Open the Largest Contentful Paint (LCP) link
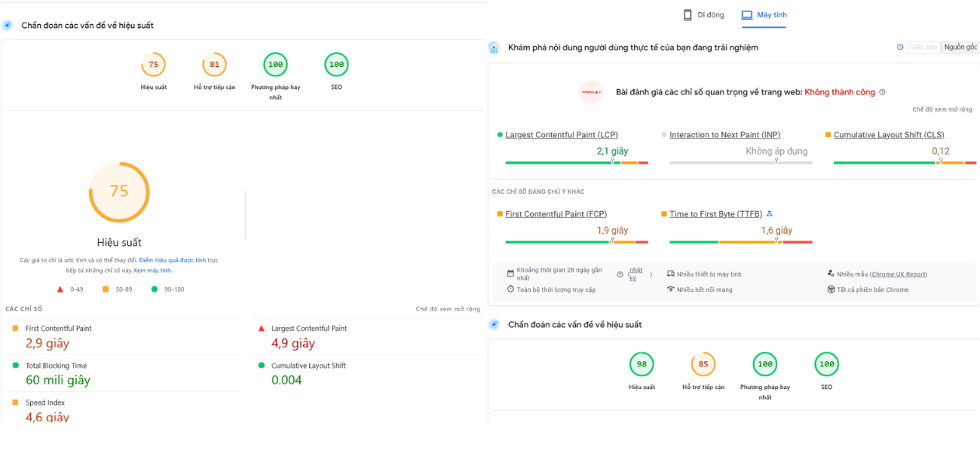The width and height of the screenshot is (980, 450). pyautogui.click(x=562, y=135)
